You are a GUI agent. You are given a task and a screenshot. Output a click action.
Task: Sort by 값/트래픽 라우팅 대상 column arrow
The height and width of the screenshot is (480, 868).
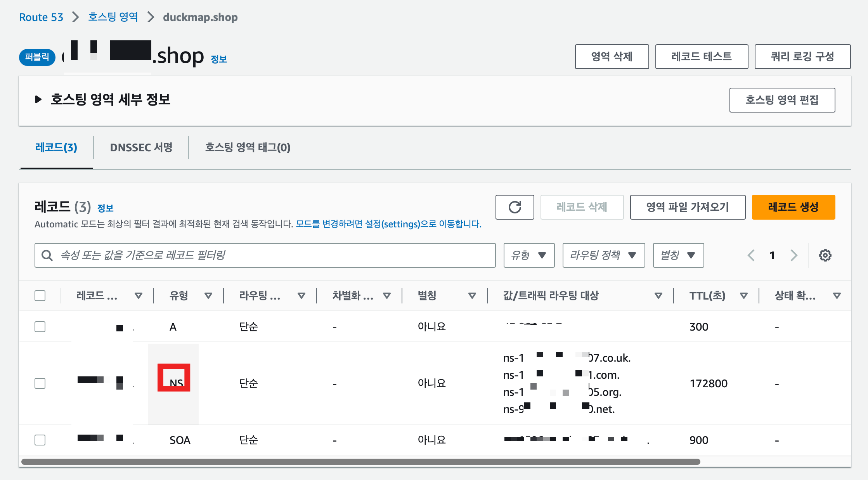(x=658, y=296)
